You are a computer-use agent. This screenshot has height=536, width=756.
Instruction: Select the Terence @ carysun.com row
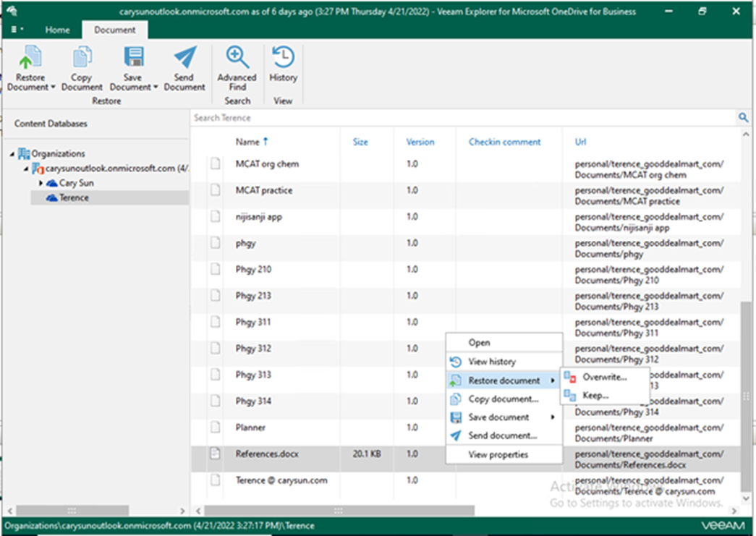point(465,485)
